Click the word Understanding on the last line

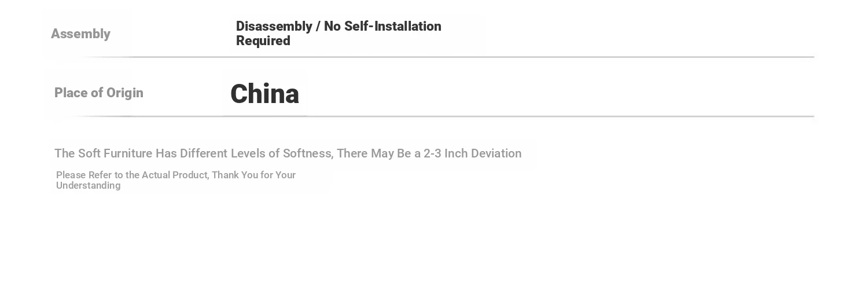[89, 186]
